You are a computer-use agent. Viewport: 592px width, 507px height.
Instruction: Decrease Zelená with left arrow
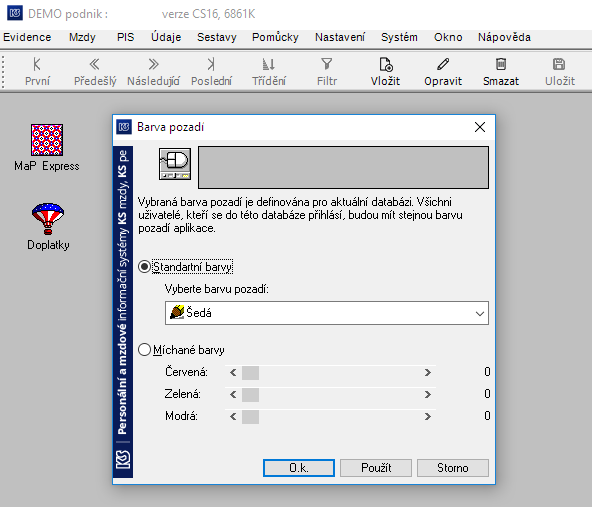point(233,395)
